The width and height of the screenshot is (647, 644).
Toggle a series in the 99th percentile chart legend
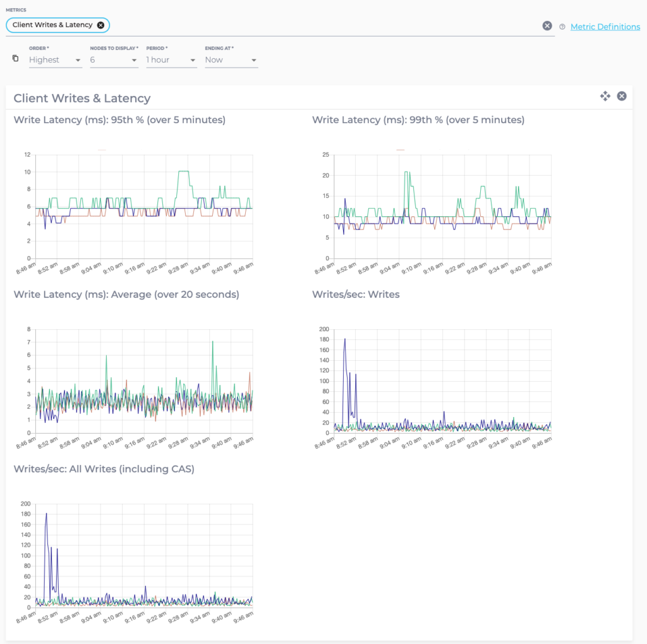[x=401, y=150]
